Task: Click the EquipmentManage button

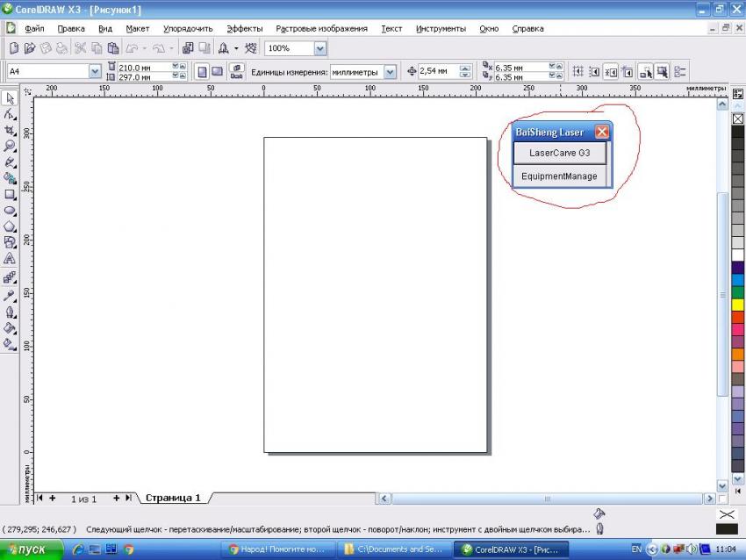Action: pos(559,176)
